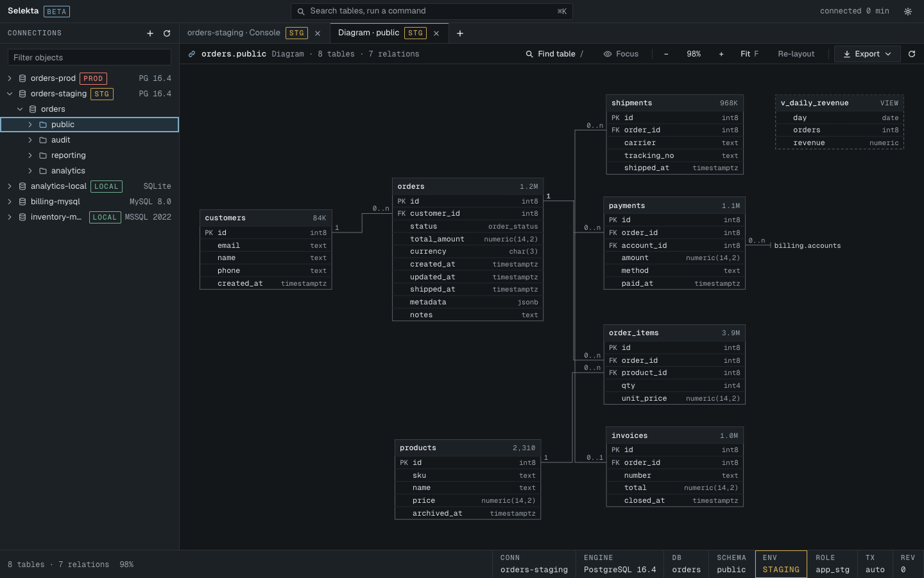Fit diagram to screen with Fit button
Image resolution: width=924 pixels, height=578 pixels.
point(749,54)
